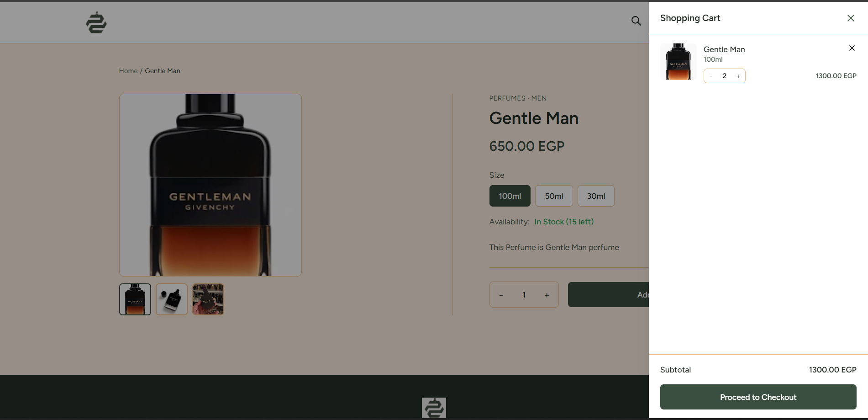This screenshot has width=868, height=420.
Task: Click the store logo in the header
Action: click(96, 22)
